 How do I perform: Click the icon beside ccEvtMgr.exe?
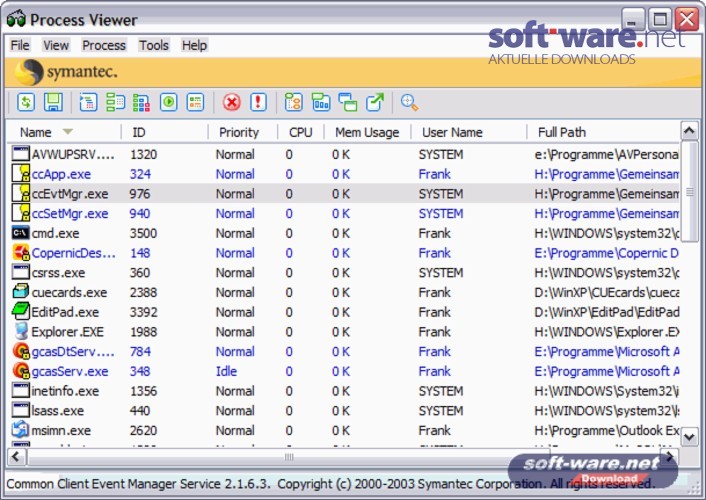pos(20,194)
